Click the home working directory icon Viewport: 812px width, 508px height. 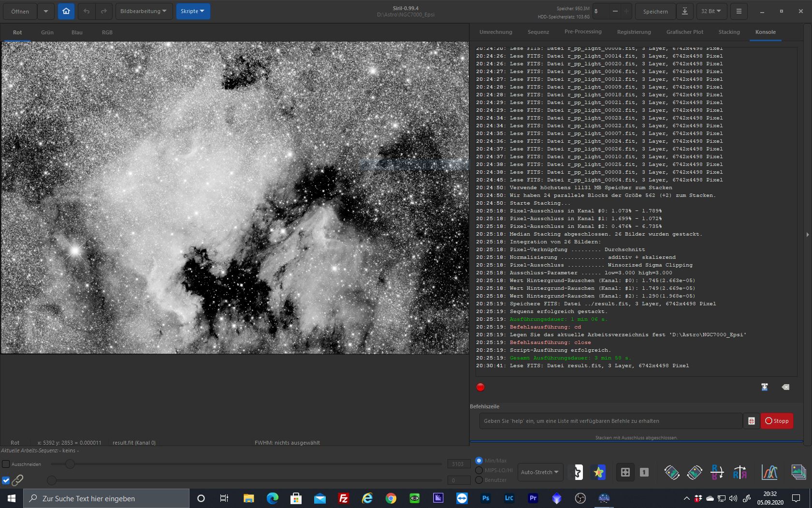coord(66,11)
